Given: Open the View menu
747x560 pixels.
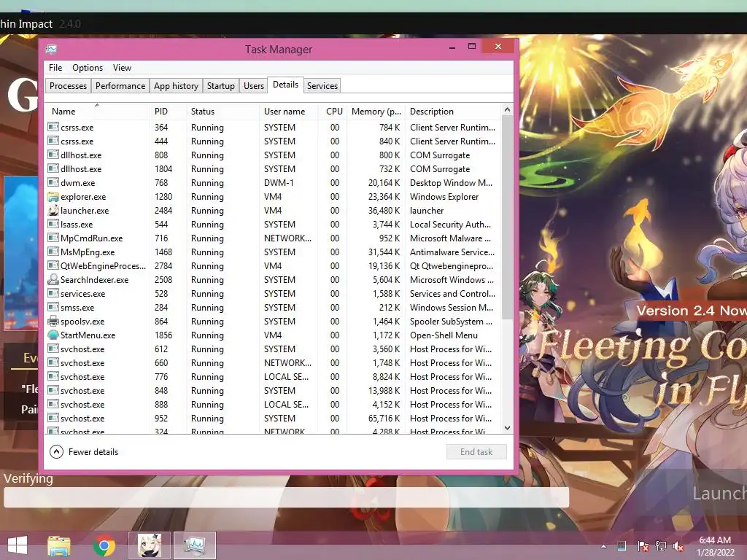Looking at the screenshot, I should tap(122, 68).
